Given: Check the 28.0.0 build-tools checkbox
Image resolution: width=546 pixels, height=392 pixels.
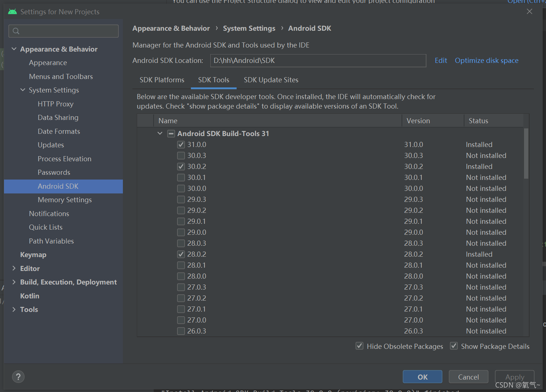Looking at the screenshot, I should coord(181,276).
